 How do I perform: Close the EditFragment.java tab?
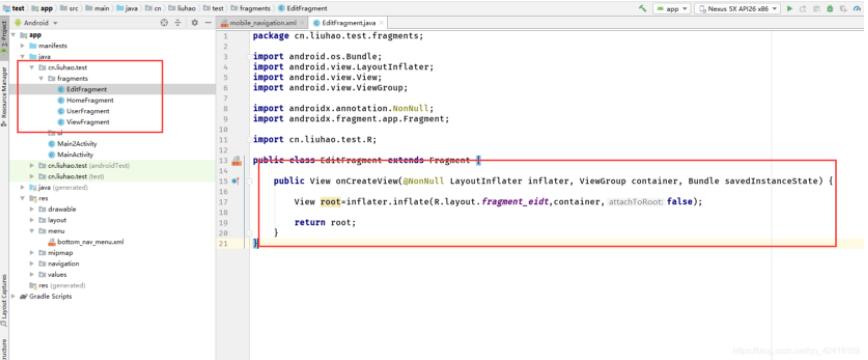[381, 23]
